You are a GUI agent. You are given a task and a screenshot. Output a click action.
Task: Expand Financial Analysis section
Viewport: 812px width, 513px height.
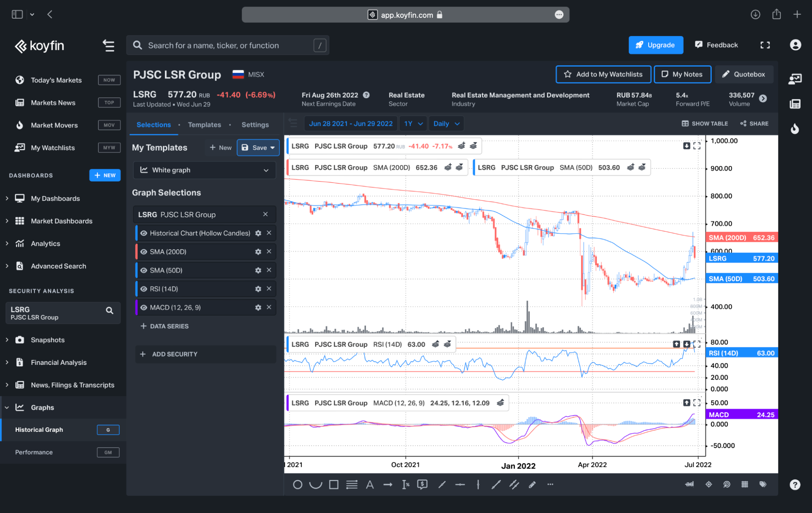click(7, 362)
